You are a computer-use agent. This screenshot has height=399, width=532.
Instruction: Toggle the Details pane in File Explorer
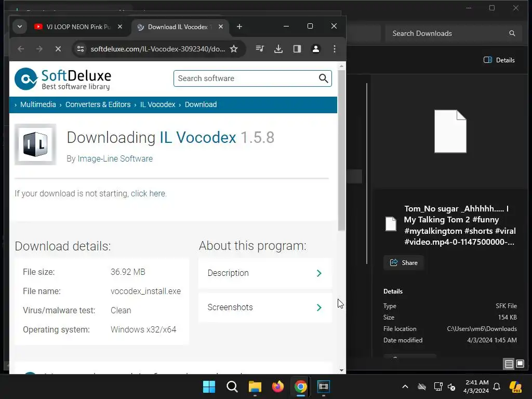tap(499, 60)
